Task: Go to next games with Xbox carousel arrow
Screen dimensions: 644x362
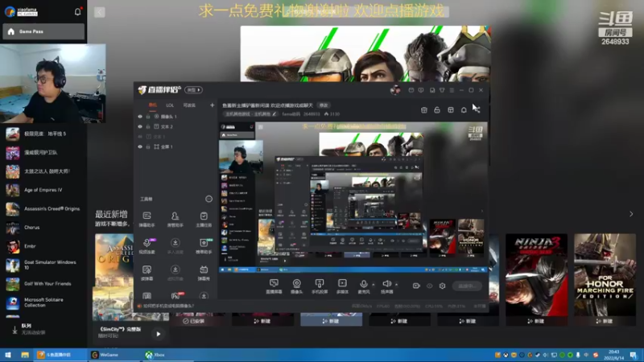Action: pyautogui.click(x=631, y=214)
